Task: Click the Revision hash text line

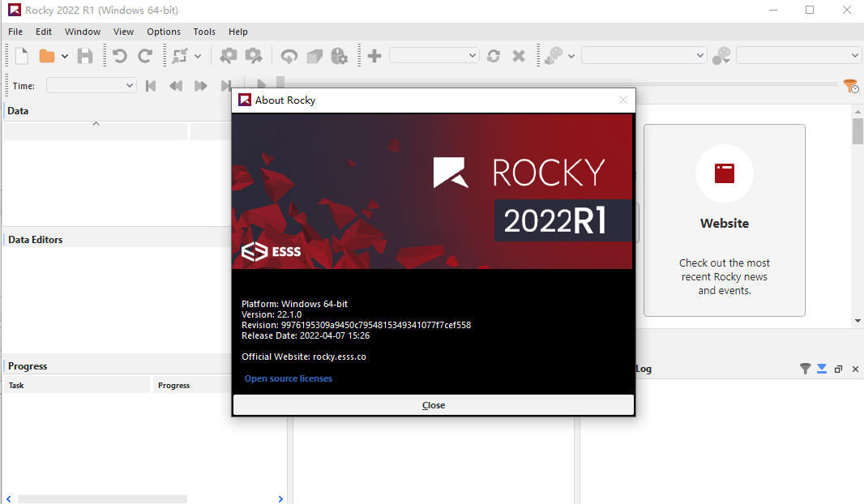Action: [x=356, y=325]
